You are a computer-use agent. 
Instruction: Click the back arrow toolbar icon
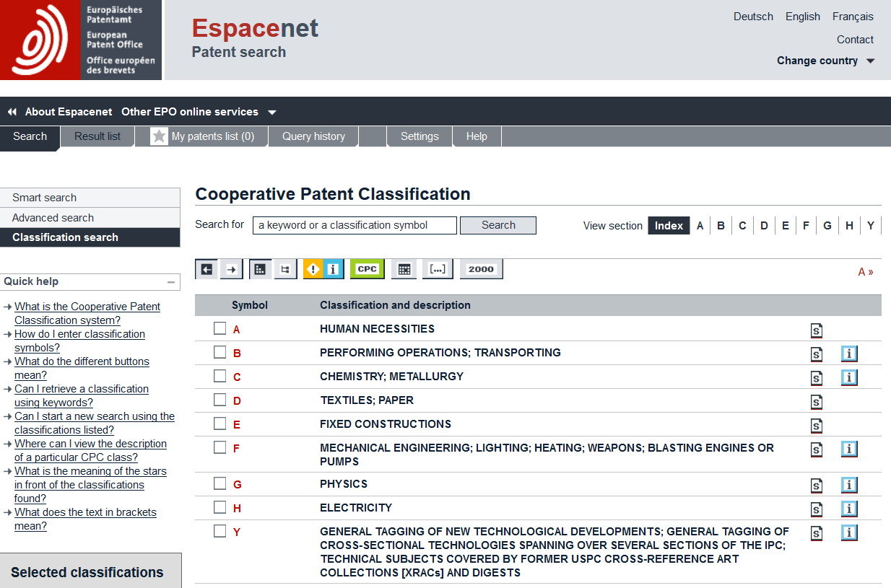coord(207,269)
